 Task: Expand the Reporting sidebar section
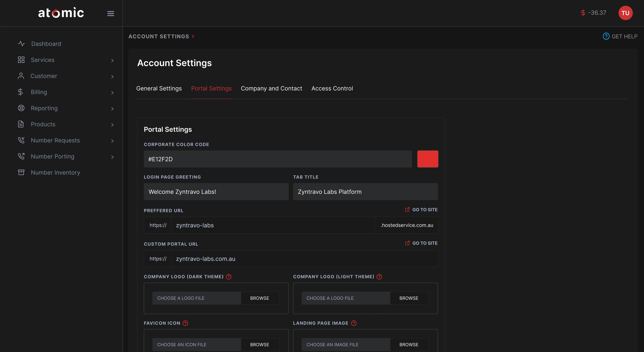point(112,109)
